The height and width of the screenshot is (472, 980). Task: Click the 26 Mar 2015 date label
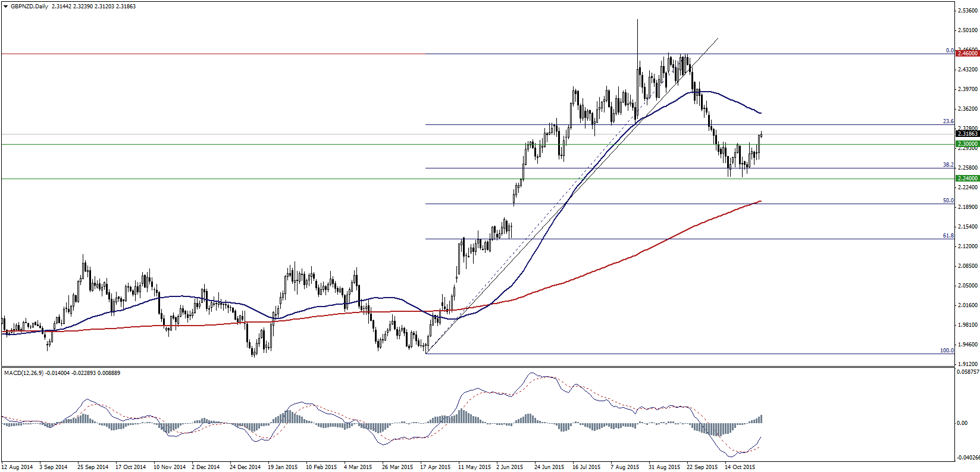(x=397, y=467)
